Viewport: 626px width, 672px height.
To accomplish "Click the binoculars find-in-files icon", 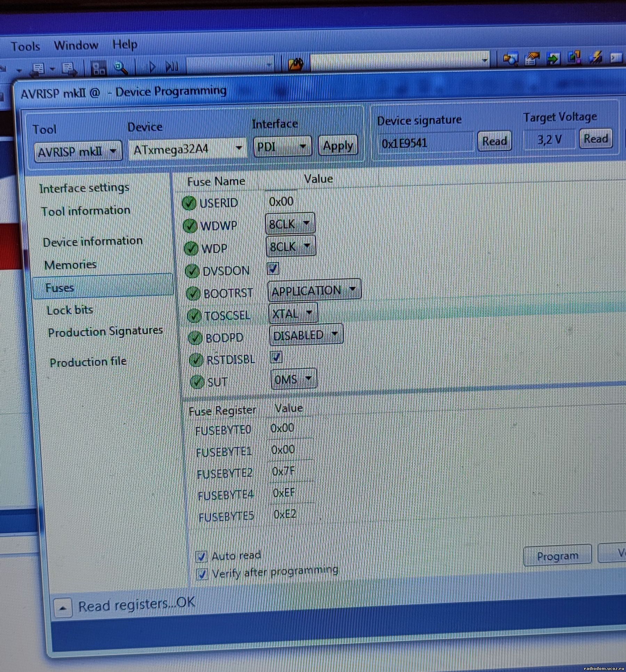I will (296, 64).
